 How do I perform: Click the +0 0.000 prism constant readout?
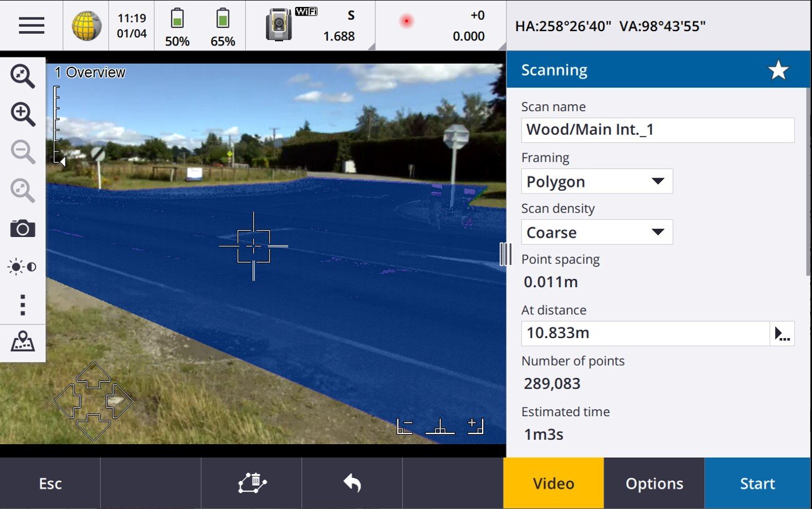[x=469, y=26]
